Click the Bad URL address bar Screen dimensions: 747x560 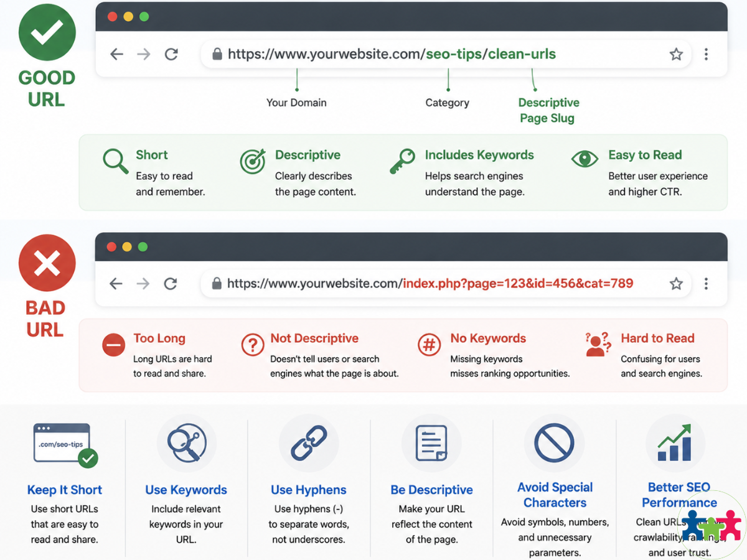[x=446, y=284]
